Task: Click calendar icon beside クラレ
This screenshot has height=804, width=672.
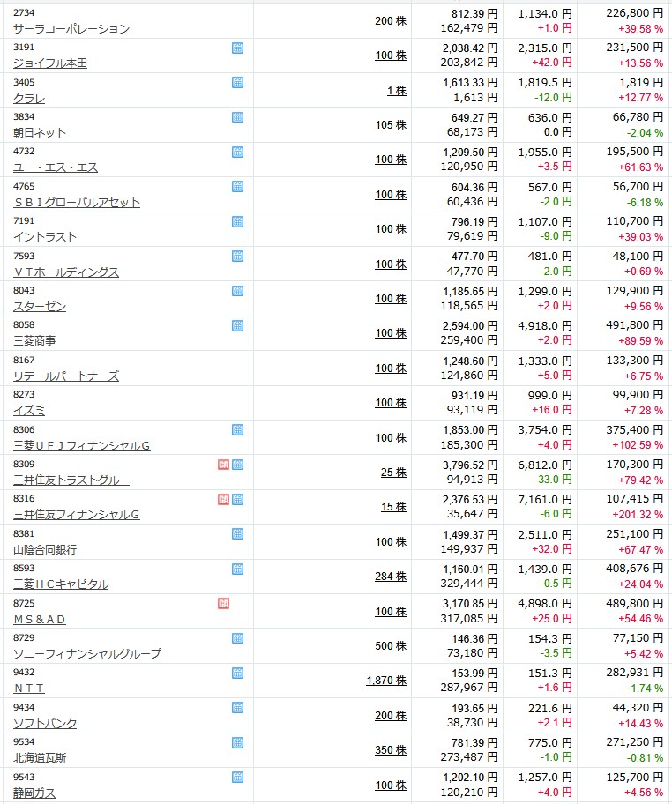Action: pyautogui.click(x=237, y=83)
